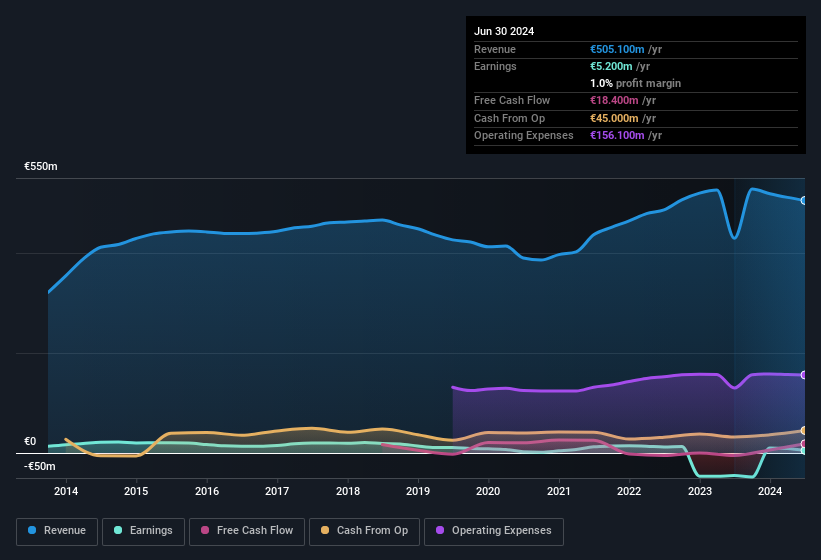Click the €0 y-axis label
This screenshot has height=560, width=821.
(30, 441)
